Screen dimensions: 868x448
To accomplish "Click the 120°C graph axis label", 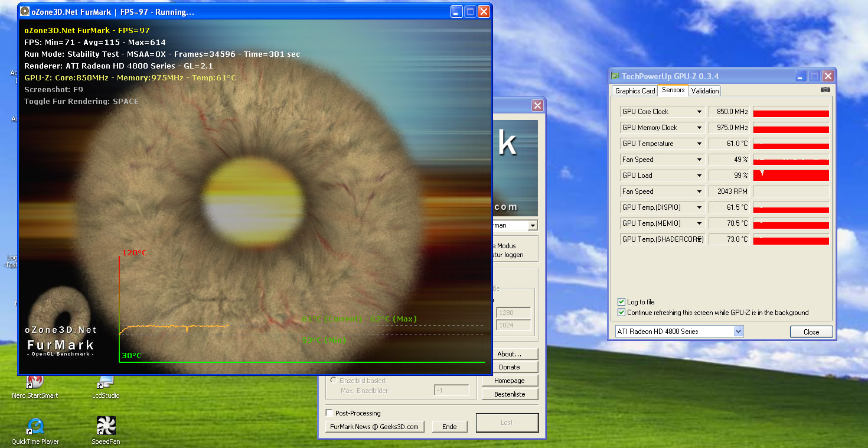I will [x=134, y=253].
